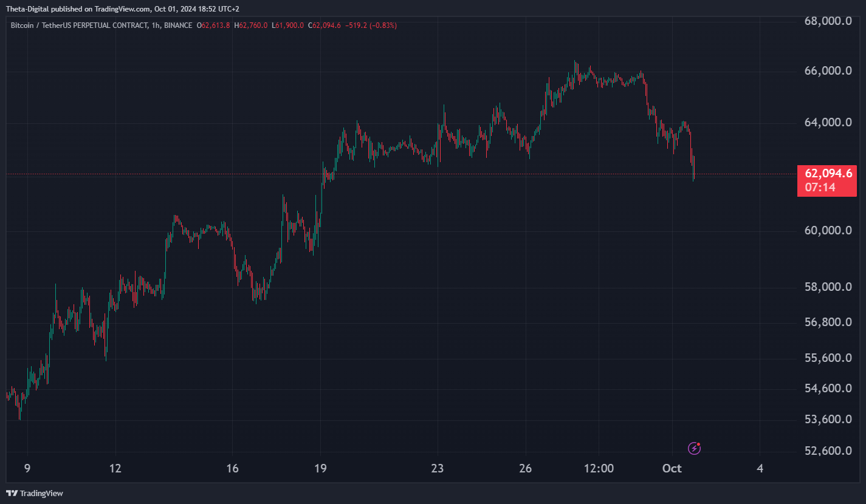Click the Bitcoin / TetherUS PERPETUAL CONTRACT title
This screenshot has width=866, height=504.
click(79, 26)
